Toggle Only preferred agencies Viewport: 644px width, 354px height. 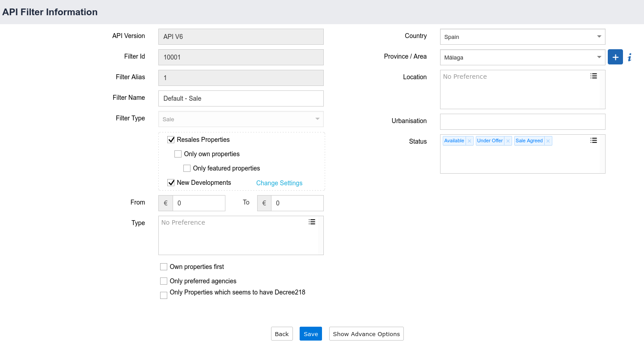pos(164,281)
